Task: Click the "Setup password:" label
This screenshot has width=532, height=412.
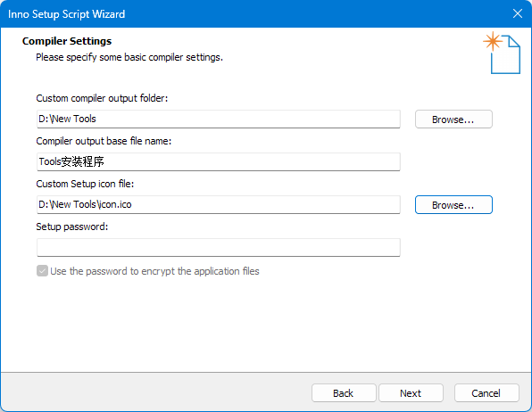Action: point(72,227)
